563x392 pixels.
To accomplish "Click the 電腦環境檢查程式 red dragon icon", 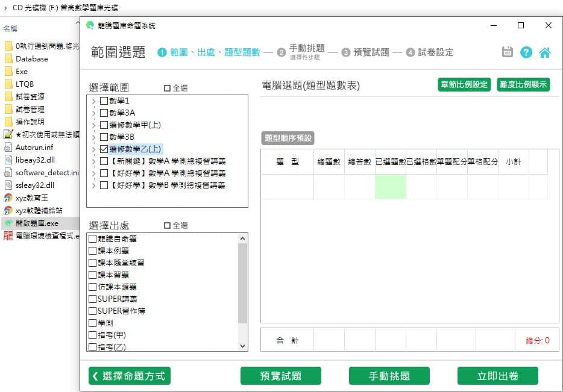I will point(8,235).
